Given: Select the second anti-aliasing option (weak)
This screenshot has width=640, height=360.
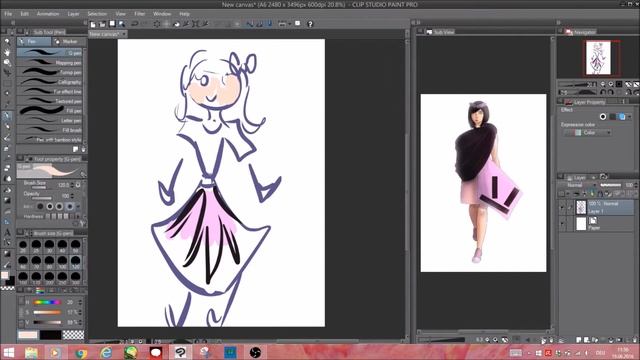Looking at the screenshot, I should point(50,207).
